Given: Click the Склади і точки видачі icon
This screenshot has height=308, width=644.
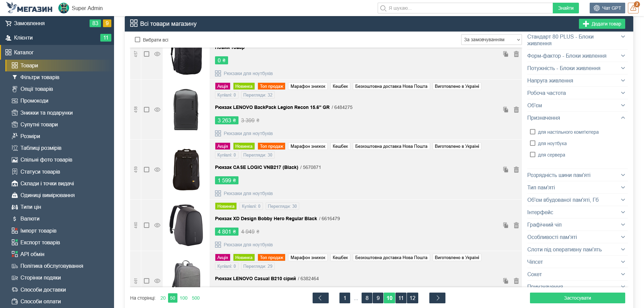Looking at the screenshot, I should pyautogui.click(x=15, y=184).
